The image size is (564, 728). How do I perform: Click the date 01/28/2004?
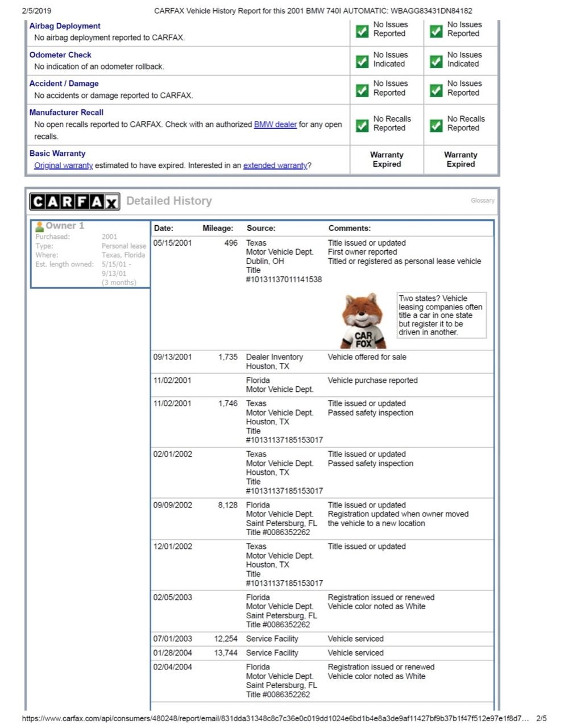173,653
